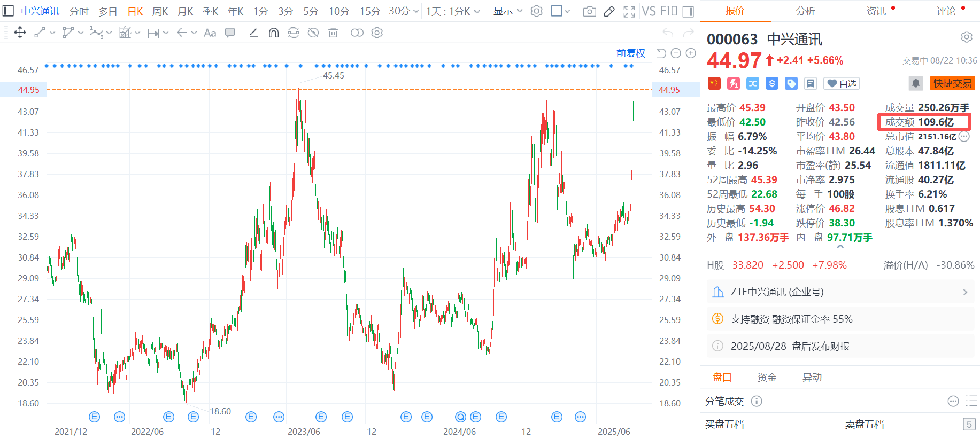Click the blue price tag badge
Viewport: 980px width, 439px height.
[791, 83]
